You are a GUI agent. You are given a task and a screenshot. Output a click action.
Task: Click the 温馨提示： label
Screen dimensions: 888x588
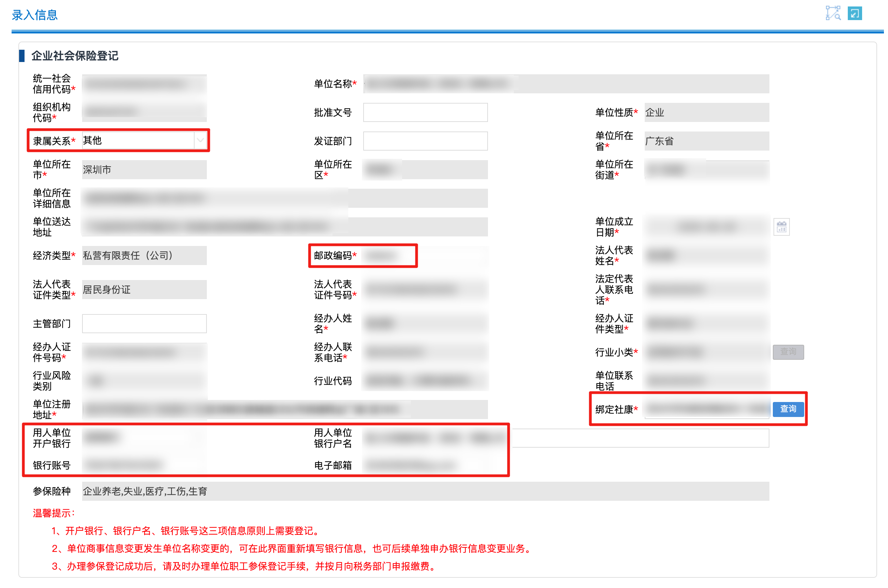pyautogui.click(x=53, y=513)
